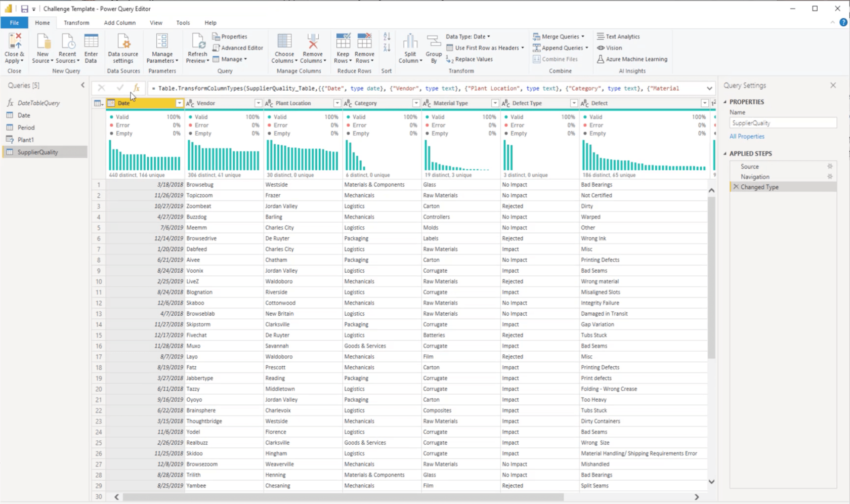Click the fx add step icon

click(137, 88)
